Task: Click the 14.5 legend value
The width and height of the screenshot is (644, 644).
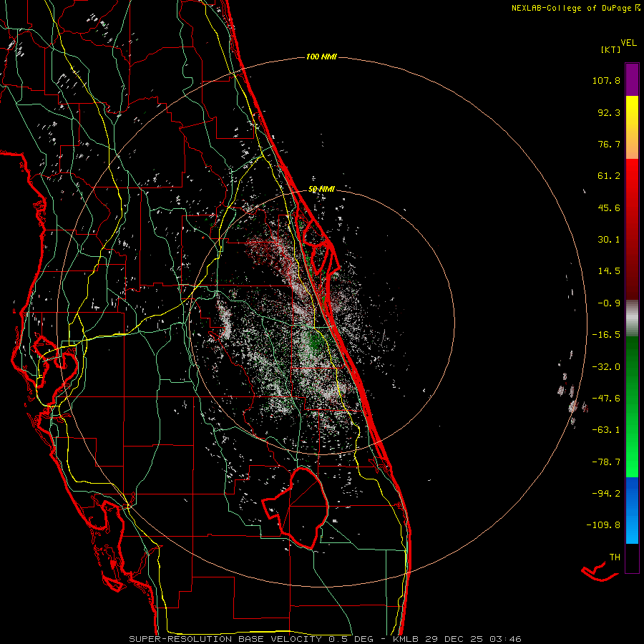Action: pos(609,271)
